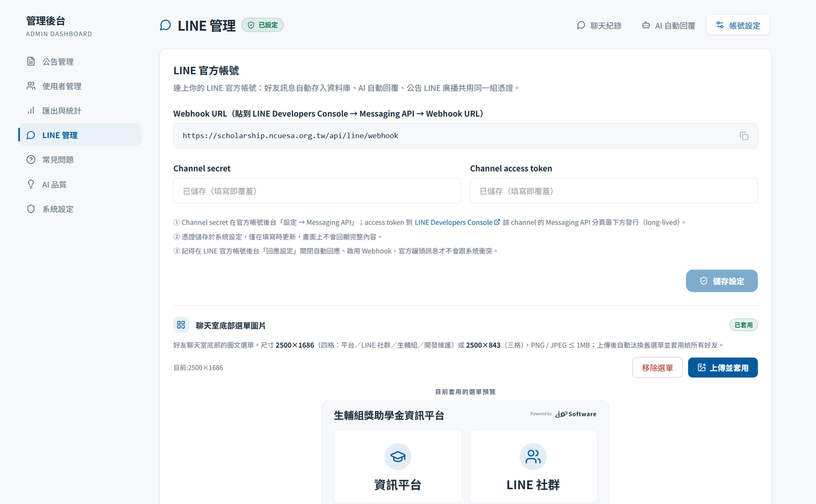
Task: Click the speech bubble icon on 聊天紀錄
Action: (581, 25)
